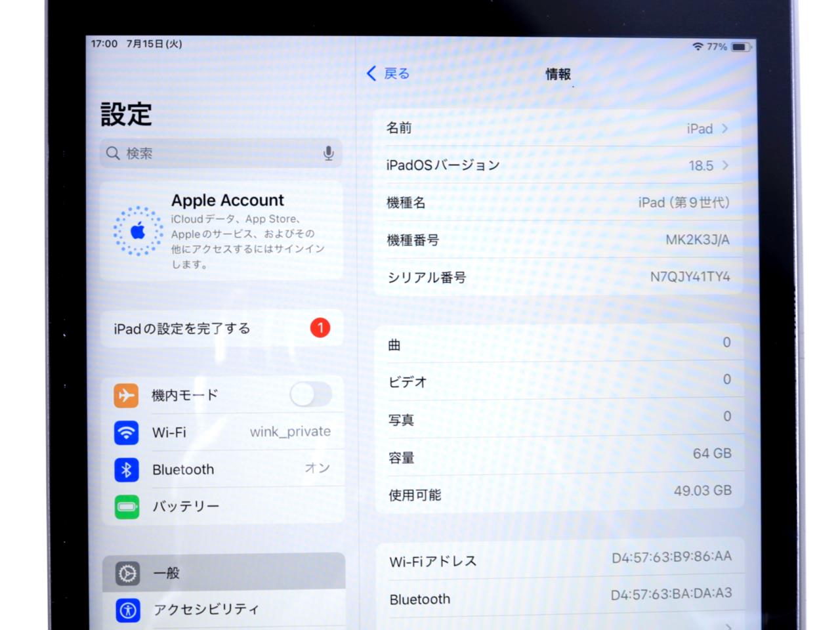Tap the 機種名 value iPad (第9世代)
Viewport: 840px width, 630px height.
(x=684, y=202)
